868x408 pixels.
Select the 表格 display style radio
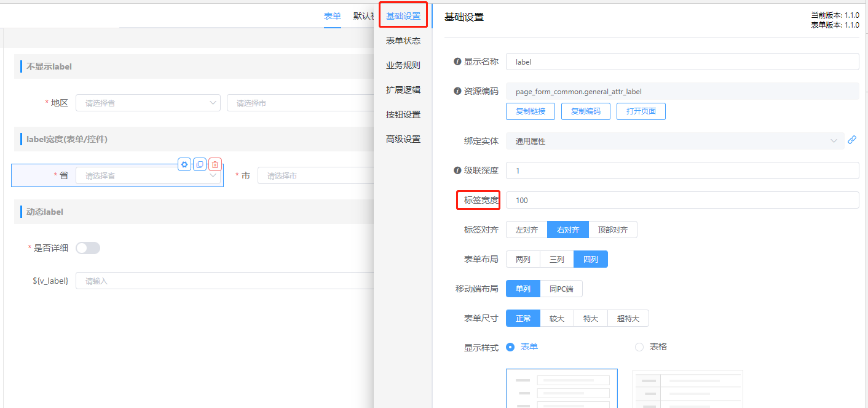[639, 347]
